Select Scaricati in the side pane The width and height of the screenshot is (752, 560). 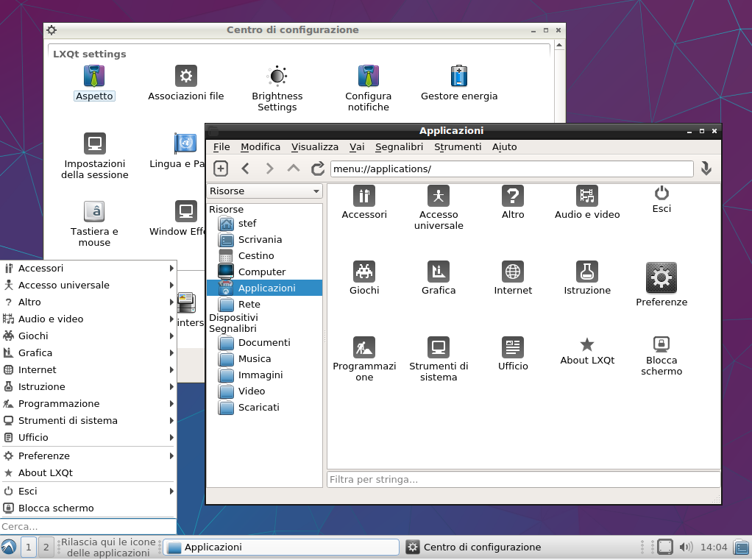258,407
